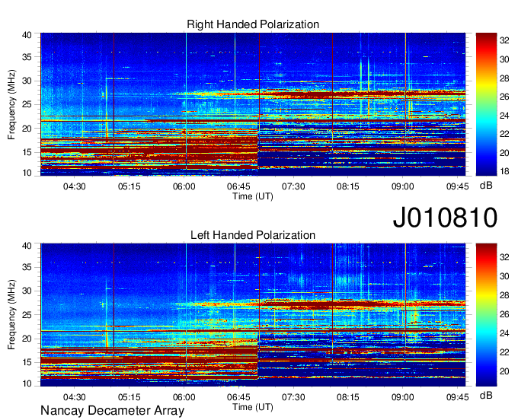This screenshot has width=518, height=420.
Task: Click the Left Handed Polarization spectrogram image
Action: [x=253, y=315]
